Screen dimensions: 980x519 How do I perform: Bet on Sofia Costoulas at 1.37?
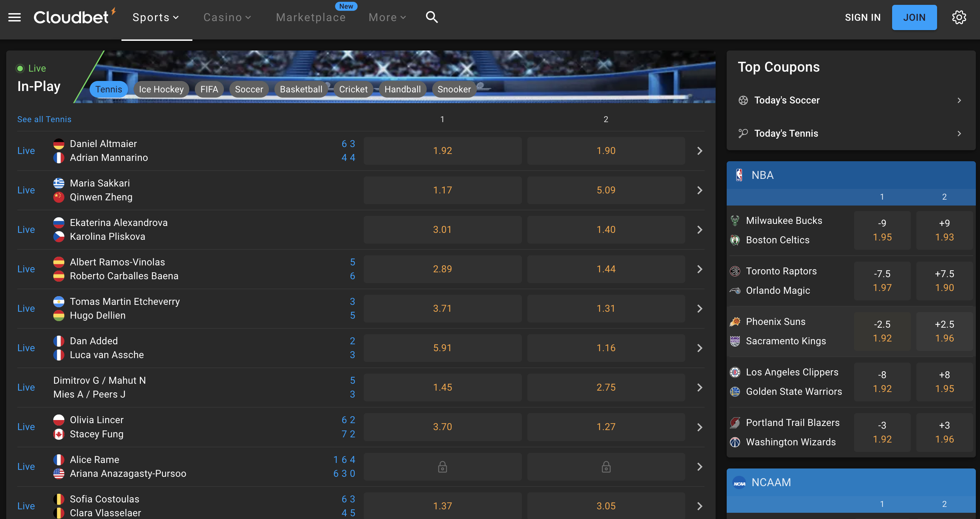[x=443, y=506]
